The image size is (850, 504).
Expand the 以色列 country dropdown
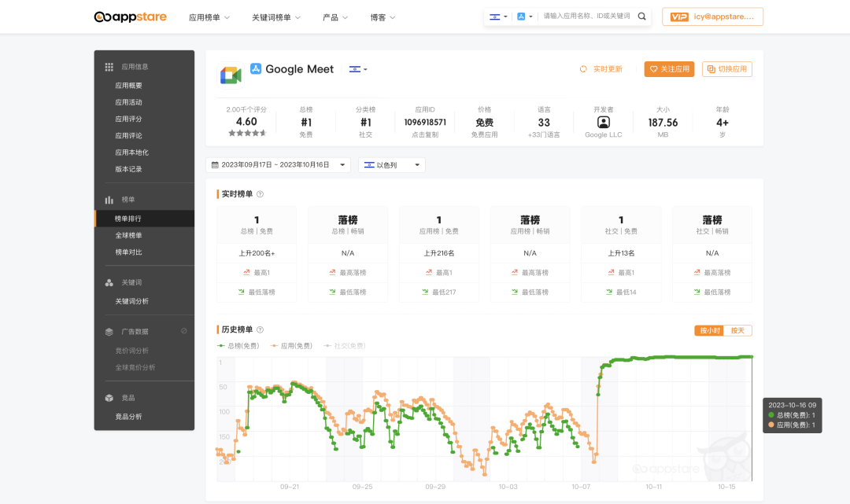click(x=391, y=165)
